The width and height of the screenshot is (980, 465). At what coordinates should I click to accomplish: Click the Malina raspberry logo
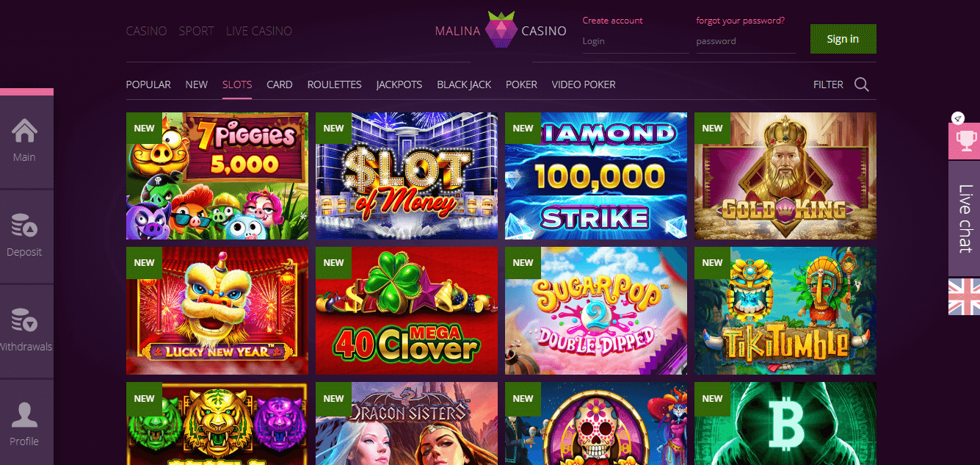click(x=501, y=31)
